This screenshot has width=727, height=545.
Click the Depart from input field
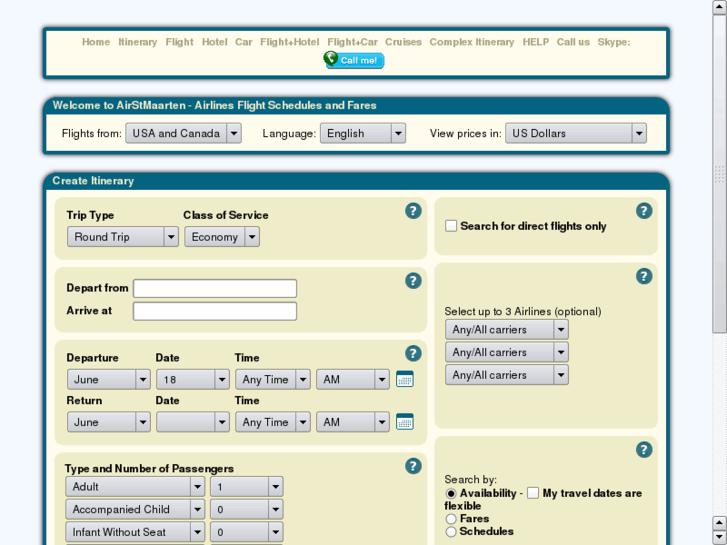215,288
